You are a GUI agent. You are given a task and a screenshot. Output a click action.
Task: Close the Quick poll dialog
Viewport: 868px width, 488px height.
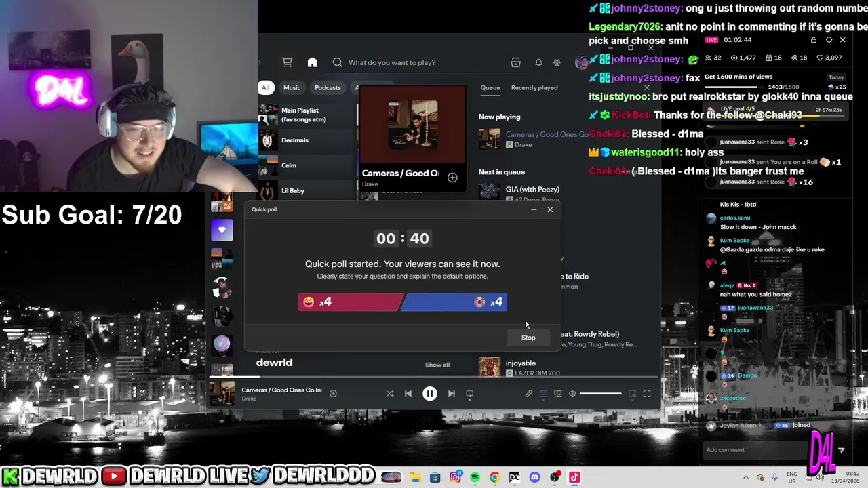click(550, 209)
